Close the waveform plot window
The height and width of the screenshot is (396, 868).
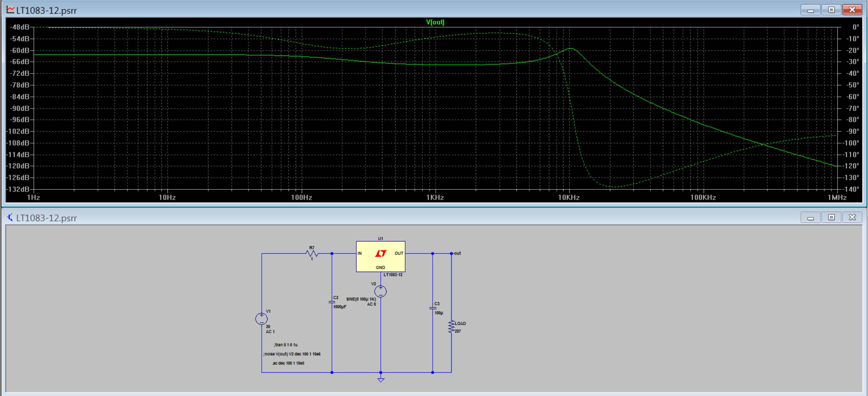click(x=852, y=10)
